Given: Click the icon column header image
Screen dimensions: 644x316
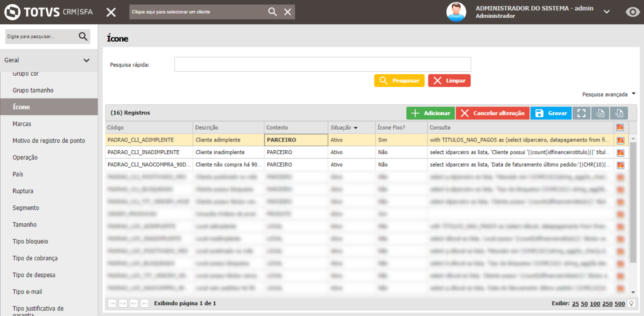Looking at the screenshot, I should coord(620,127).
